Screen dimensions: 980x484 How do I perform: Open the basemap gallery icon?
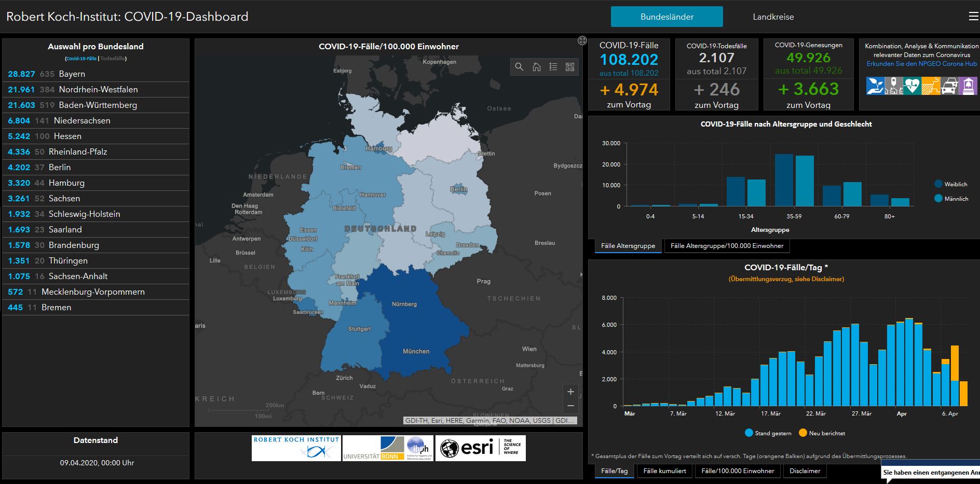(x=569, y=67)
